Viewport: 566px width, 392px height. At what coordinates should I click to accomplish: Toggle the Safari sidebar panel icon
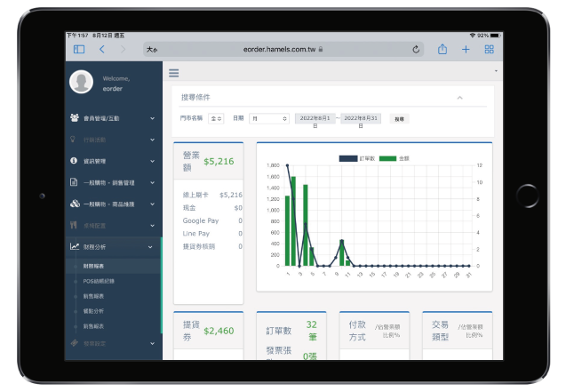point(79,50)
